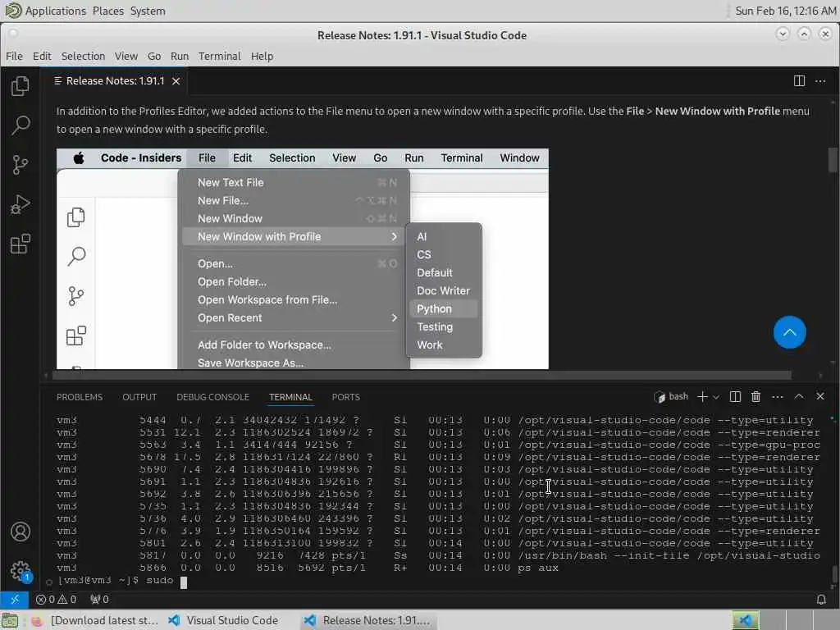Viewport: 840px width, 630px height.
Task: Click the editor vertical scrollbar thumb
Action: point(833,160)
